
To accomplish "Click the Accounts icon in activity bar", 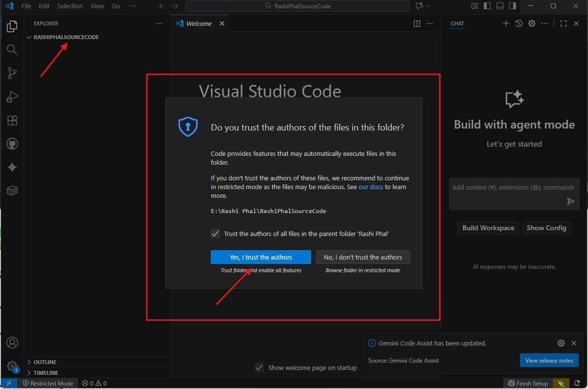I will click(12, 343).
